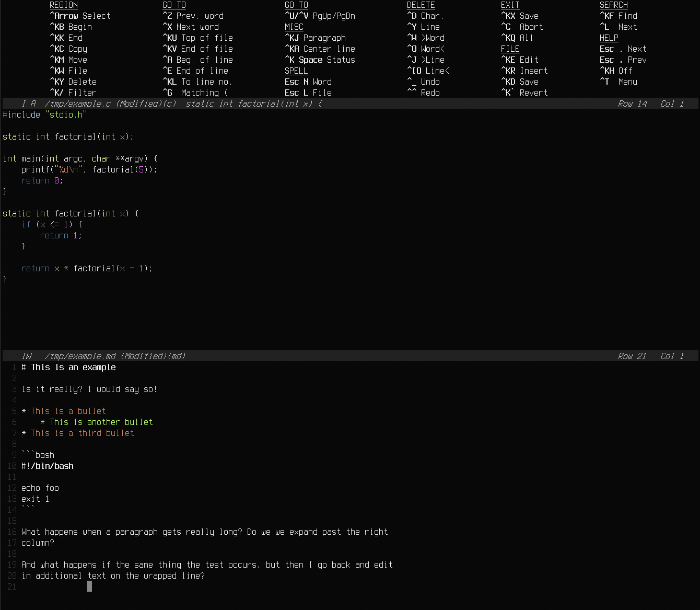This screenshot has width=700, height=610.
Task: Click the 'if (x <= 1) {' line
Action: [52, 224]
